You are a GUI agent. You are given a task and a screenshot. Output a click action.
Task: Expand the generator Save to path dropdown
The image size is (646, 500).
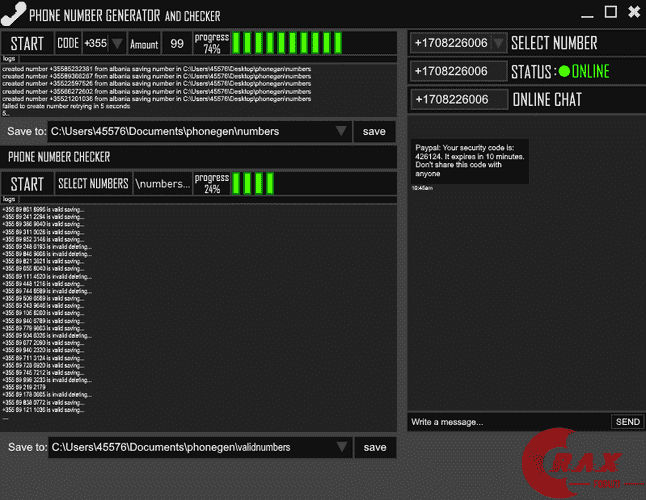(341, 131)
